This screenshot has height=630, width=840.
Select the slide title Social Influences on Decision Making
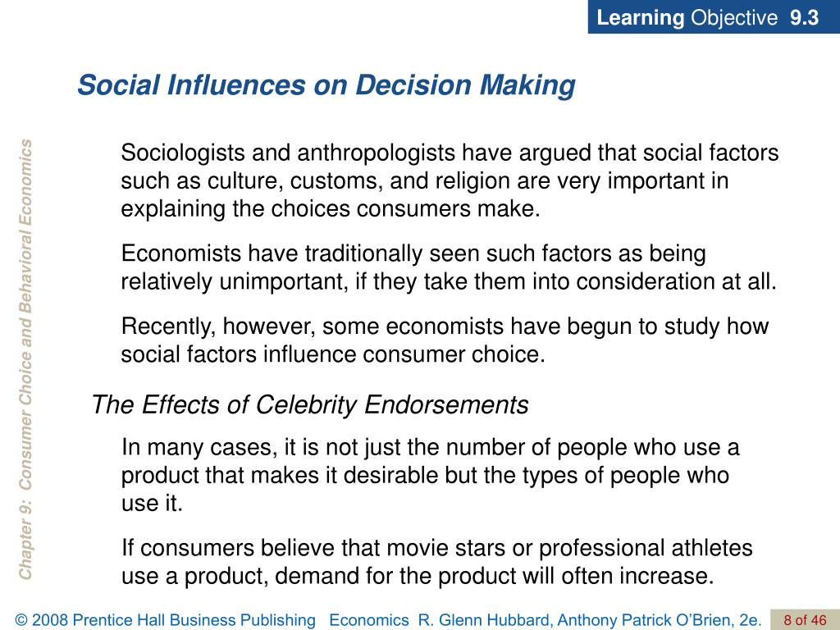[x=326, y=85]
